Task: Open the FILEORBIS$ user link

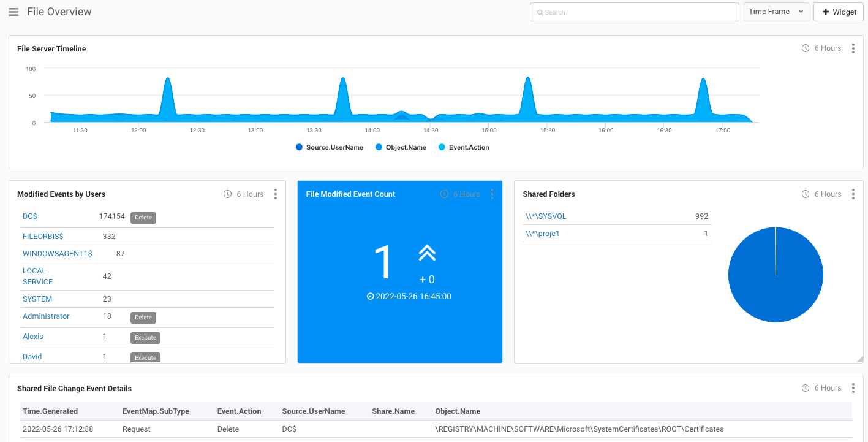Action: point(43,237)
